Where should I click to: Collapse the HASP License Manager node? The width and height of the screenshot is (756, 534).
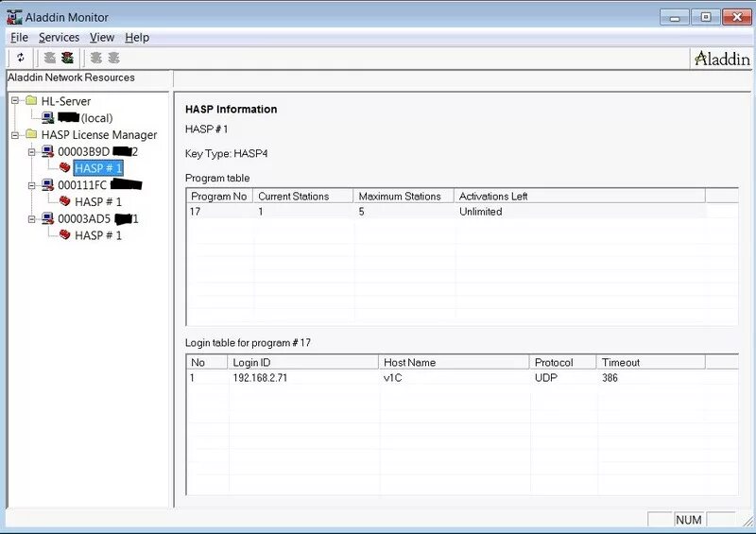[15, 134]
